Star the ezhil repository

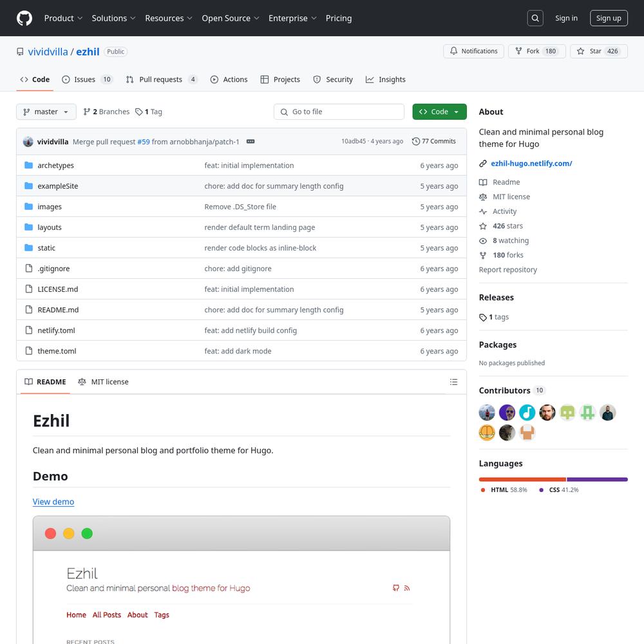click(x=598, y=52)
